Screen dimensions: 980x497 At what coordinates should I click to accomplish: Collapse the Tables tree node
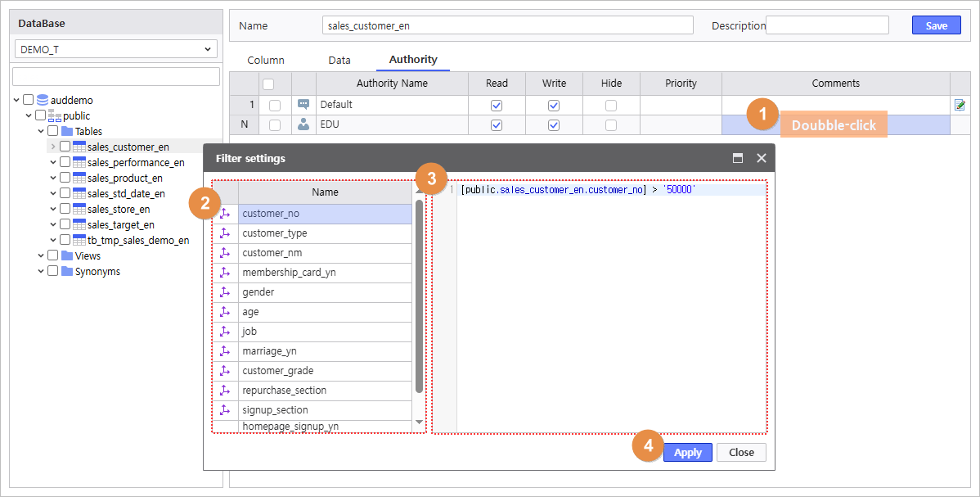pyautogui.click(x=41, y=131)
